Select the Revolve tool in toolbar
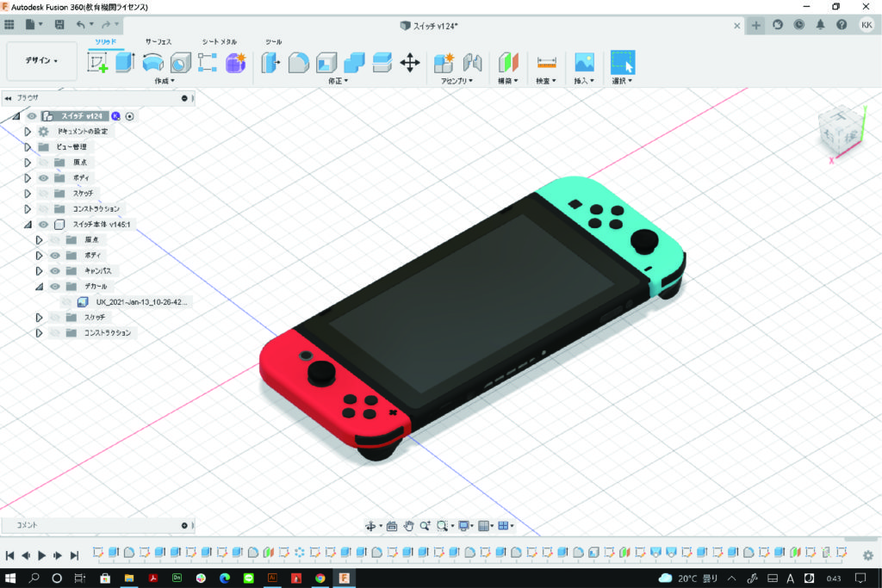882x588 pixels. (x=152, y=62)
